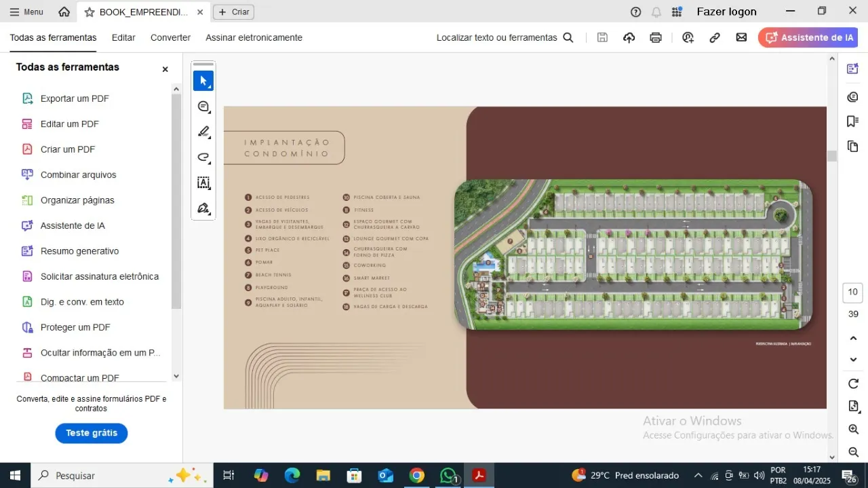Open the highlighter pen tool dropdown
Viewport: 868px width, 488px height.
click(x=203, y=132)
